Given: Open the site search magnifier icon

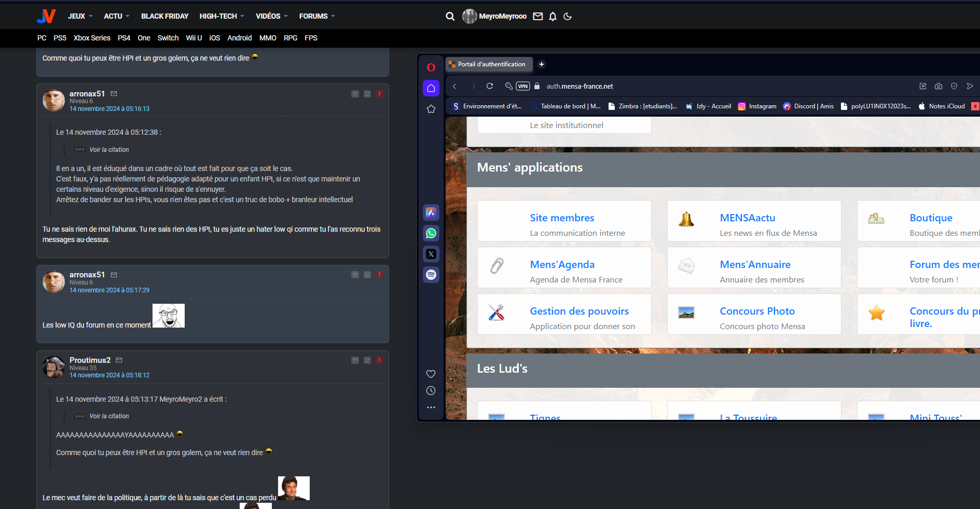Looking at the screenshot, I should tap(450, 17).
